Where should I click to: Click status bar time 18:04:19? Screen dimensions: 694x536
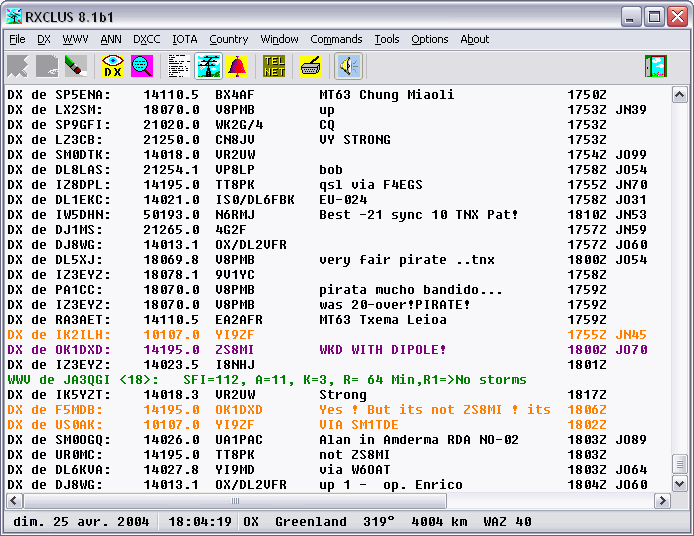pyautogui.click(x=200, y=522)
